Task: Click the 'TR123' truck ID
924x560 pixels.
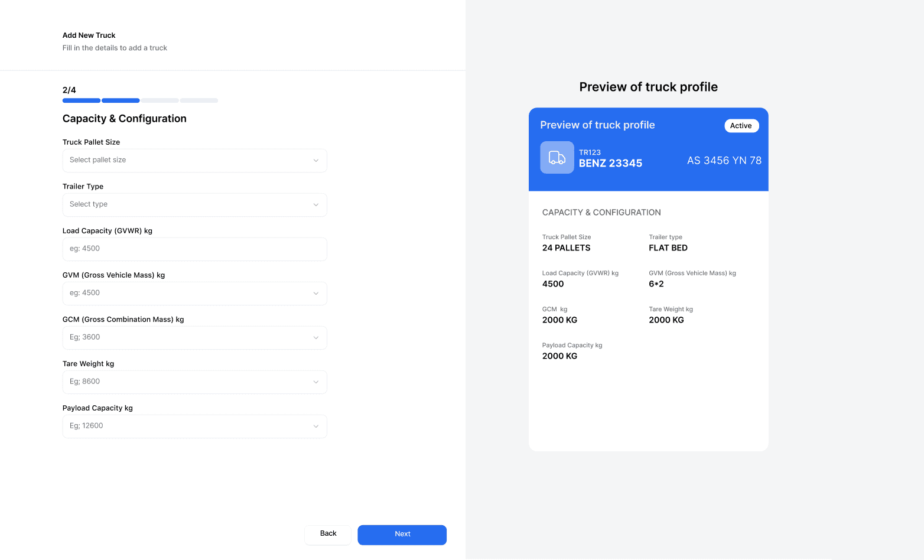Action: 590,152
